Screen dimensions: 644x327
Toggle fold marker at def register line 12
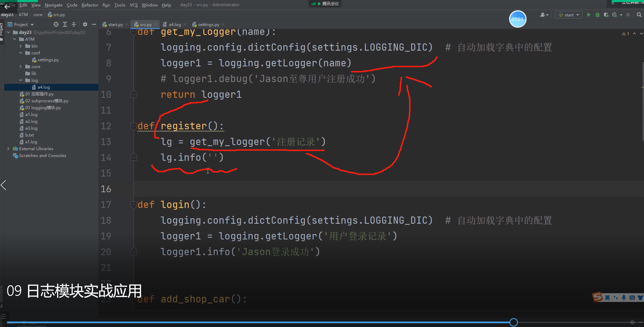pyautogui.click(x=134, y=126)
